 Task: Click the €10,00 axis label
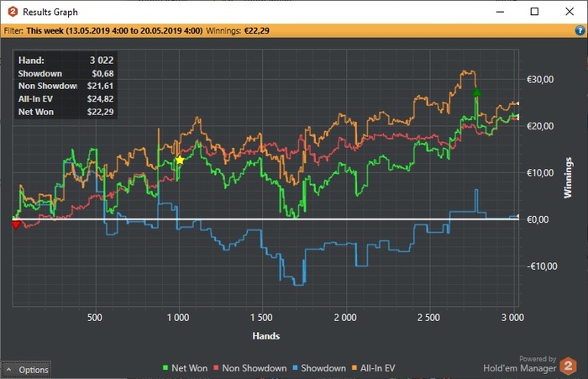[540, 173]
